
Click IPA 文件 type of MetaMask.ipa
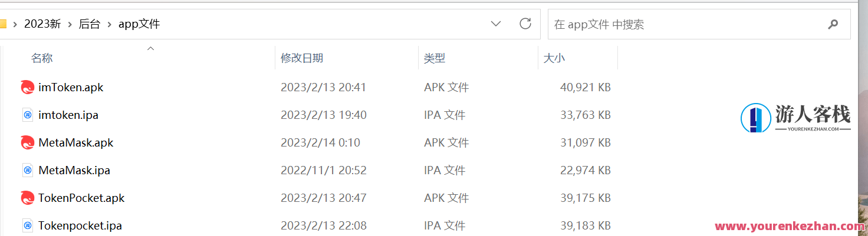(x=445, y=170)
